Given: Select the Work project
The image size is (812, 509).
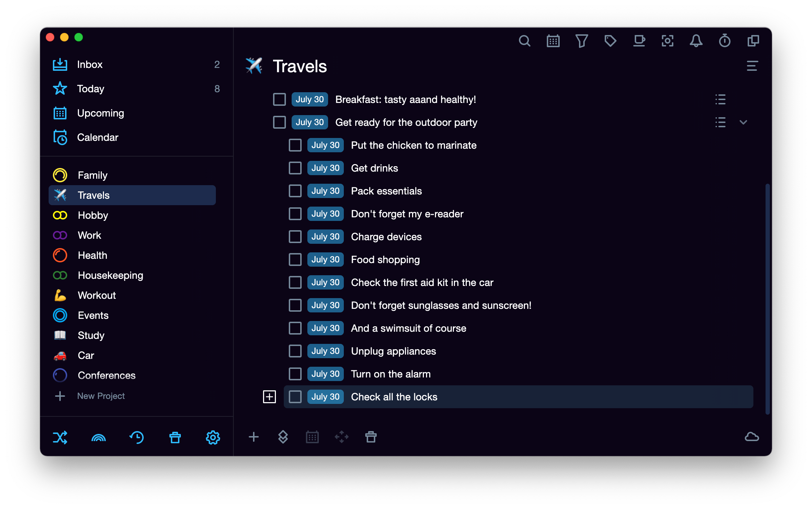Looking at the screenshot, I should [x=132, y=235].
